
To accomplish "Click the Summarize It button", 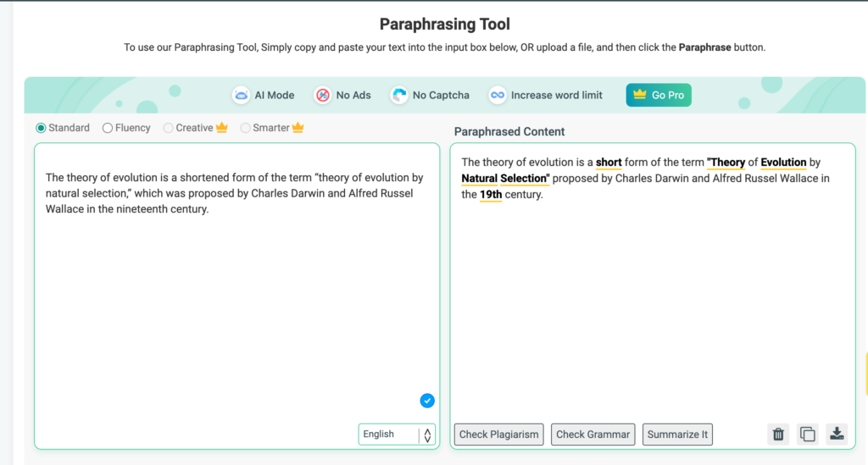I will point(677,435).
